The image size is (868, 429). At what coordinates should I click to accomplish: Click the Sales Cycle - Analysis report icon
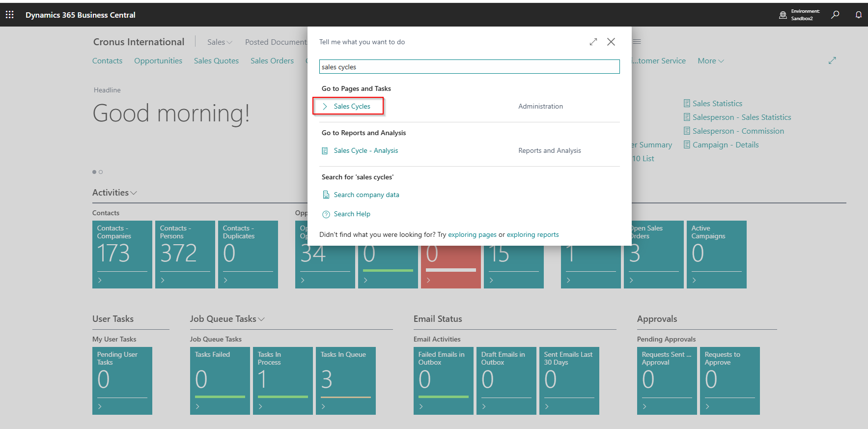click(325, 151)
